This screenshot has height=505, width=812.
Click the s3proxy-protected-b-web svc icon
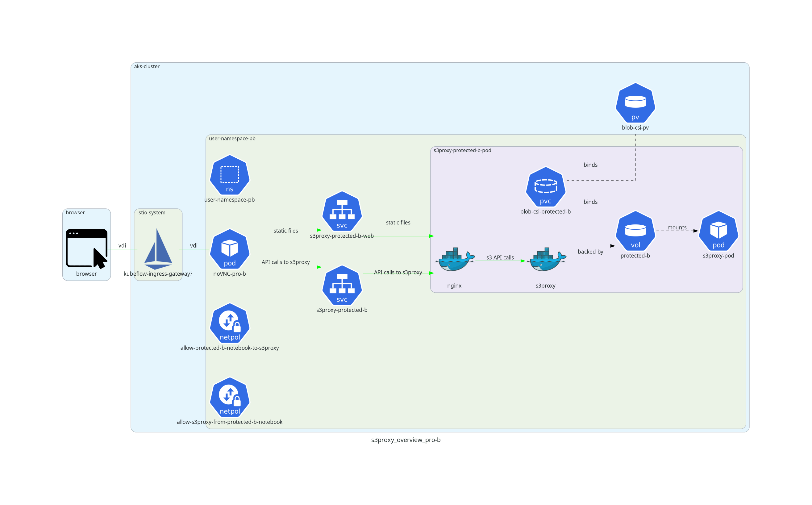(x=342, y=211)
